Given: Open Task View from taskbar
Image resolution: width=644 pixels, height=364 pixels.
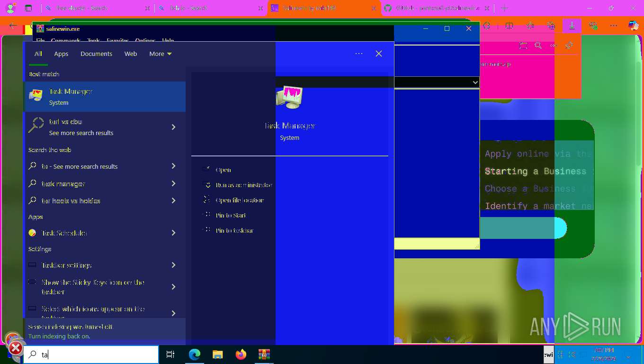Looking at the screenshot, I should coord(170,355).
